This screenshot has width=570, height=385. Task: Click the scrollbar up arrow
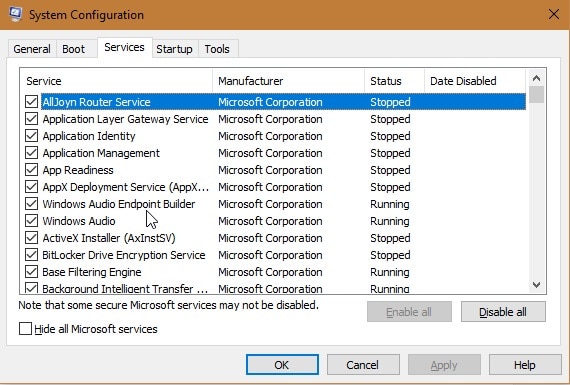(x=536, y=78)
